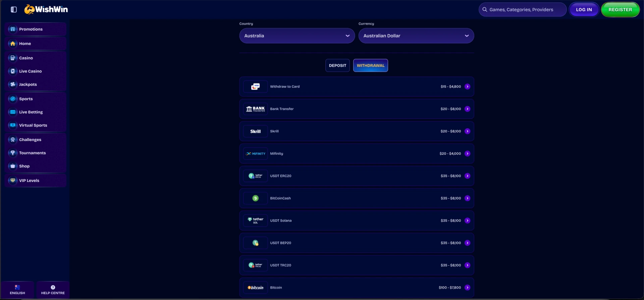This screenshot has height=300, width=644.
Task: Click the Virtual Sports icon
Action: point(13,125)
